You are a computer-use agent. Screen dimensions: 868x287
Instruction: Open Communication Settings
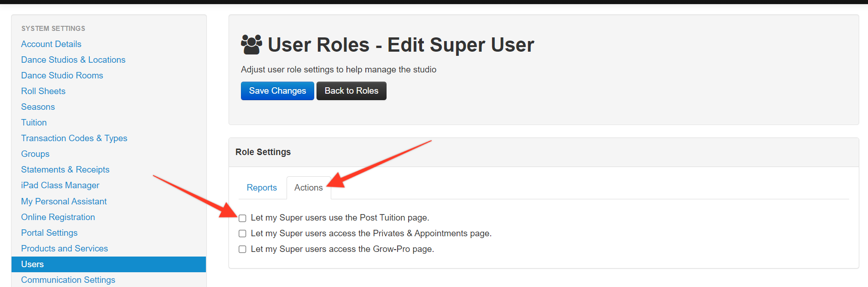68,280
